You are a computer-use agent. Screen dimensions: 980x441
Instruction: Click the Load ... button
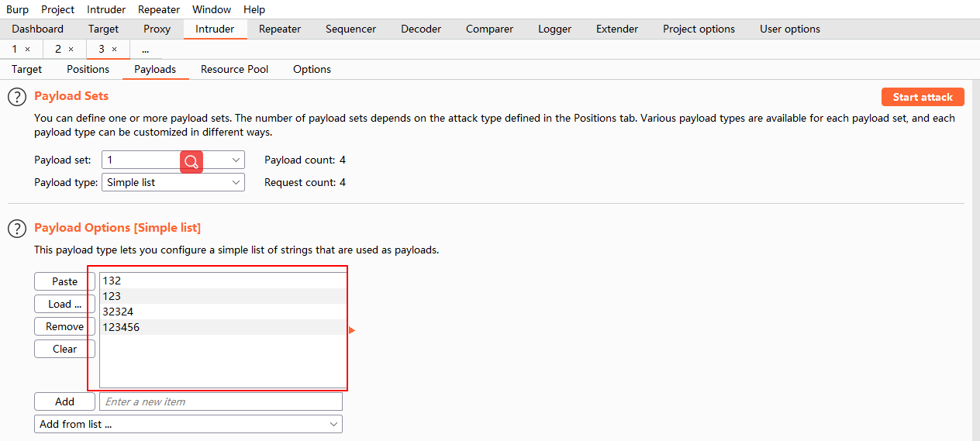[65, 304]
